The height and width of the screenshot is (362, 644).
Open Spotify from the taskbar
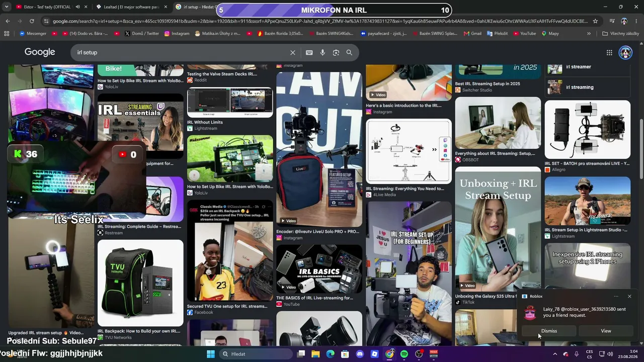(404, 354)
